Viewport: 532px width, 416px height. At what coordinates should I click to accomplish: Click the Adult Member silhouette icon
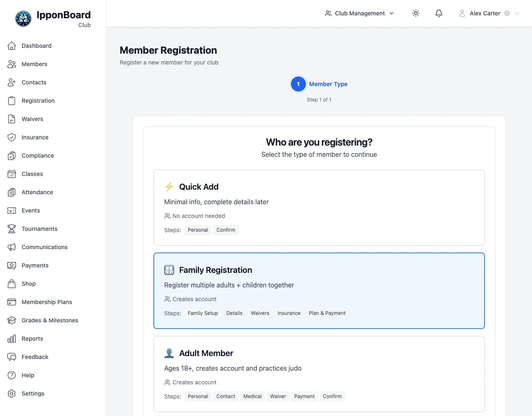169,353
